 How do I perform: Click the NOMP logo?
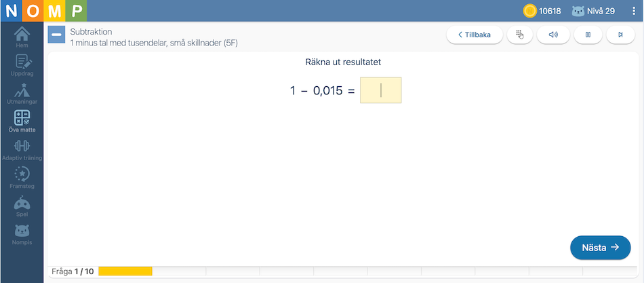43,11
